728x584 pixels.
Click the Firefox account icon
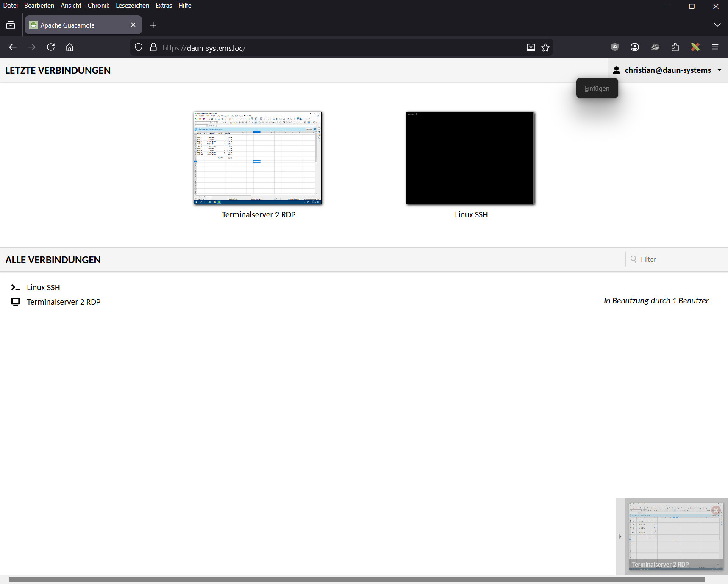click(634, 47)
